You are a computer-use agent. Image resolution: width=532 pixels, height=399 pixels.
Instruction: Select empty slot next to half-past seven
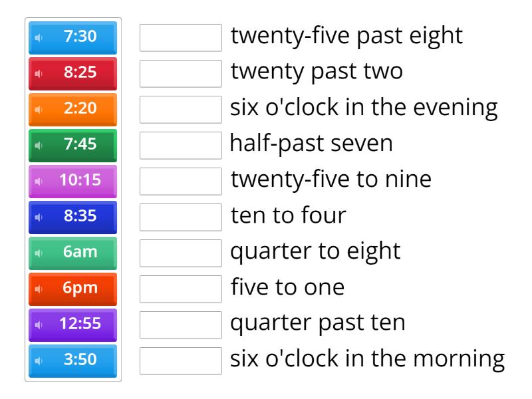(x=181, y=146)
